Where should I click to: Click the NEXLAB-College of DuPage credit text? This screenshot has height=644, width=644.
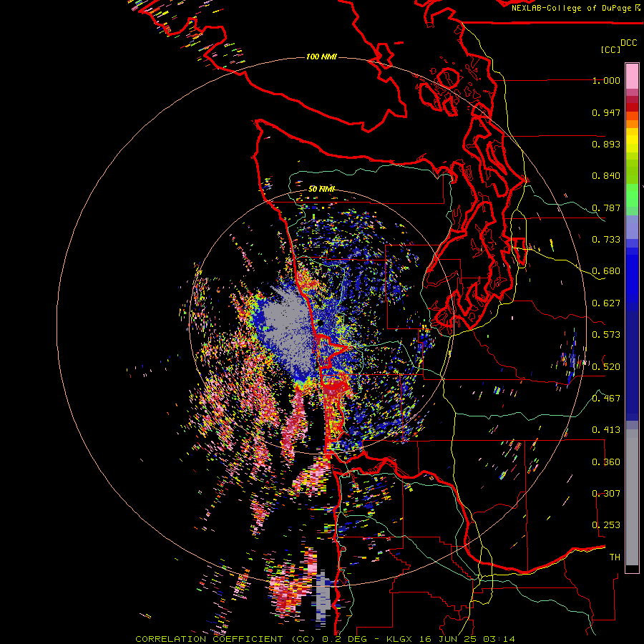point(575,8)
